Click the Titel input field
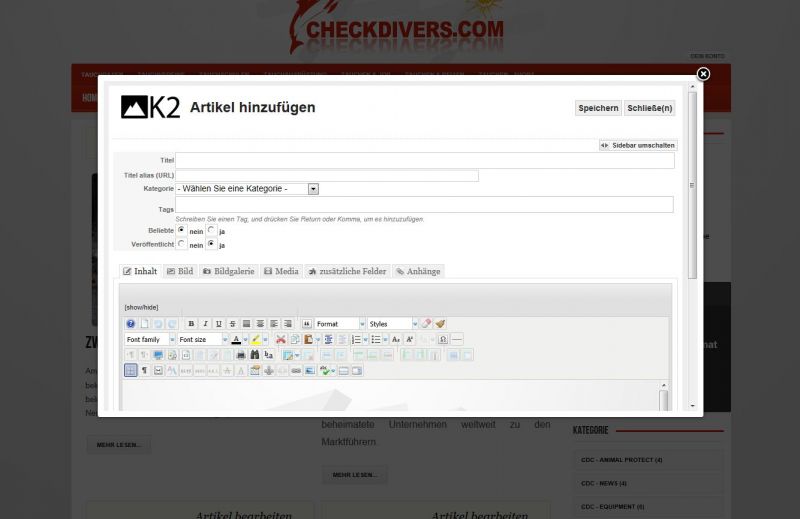Viewport: 800px width, 519px height. (x=425, y=160)
